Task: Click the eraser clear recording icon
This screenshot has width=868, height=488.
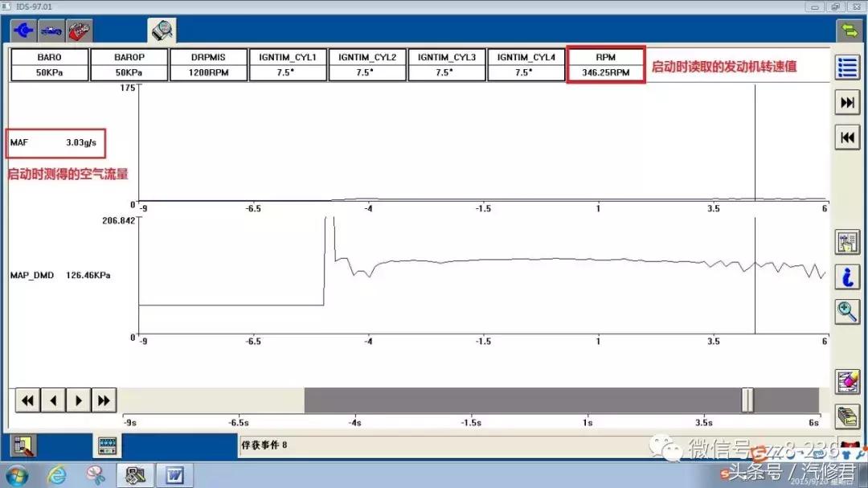Action: (848, 382)
